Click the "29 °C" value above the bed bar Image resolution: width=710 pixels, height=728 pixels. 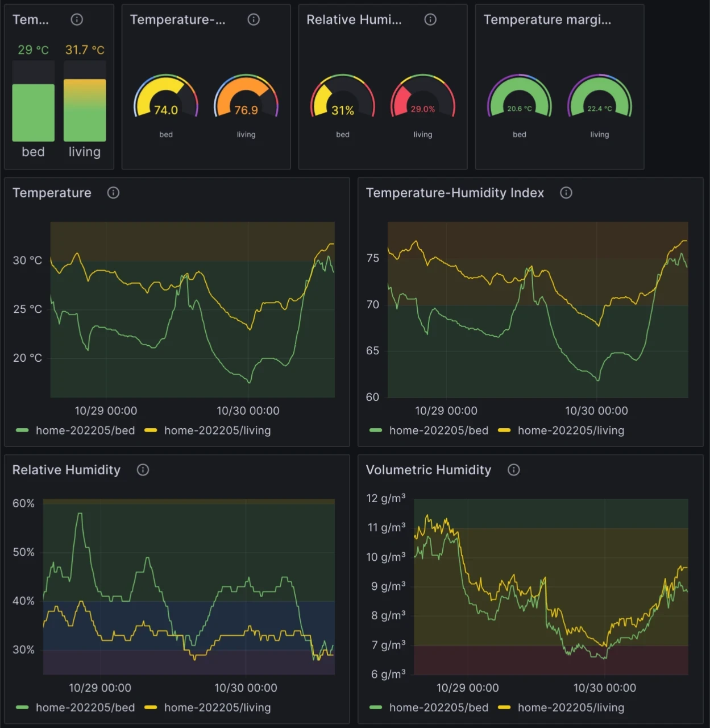click(34, 50)
